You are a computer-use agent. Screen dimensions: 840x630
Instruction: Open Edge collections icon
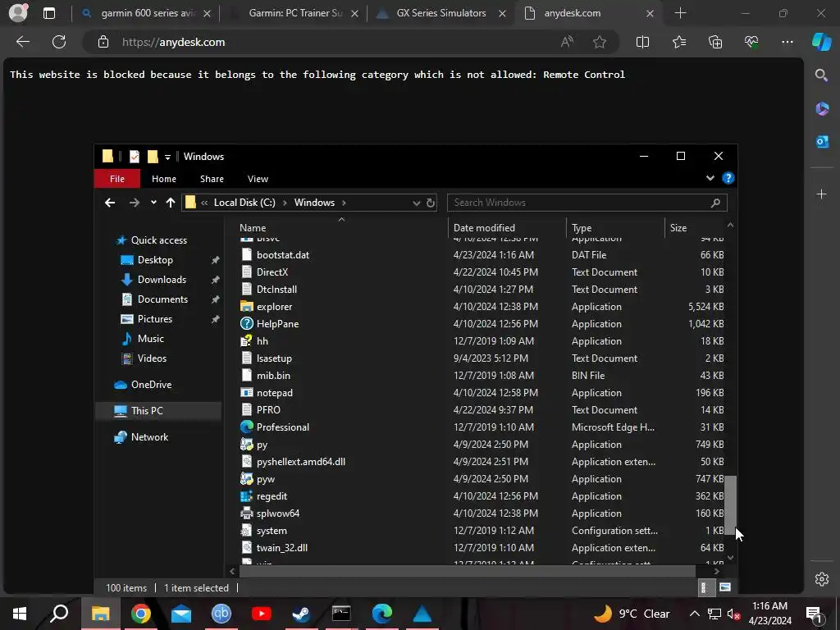pos(715,42)
